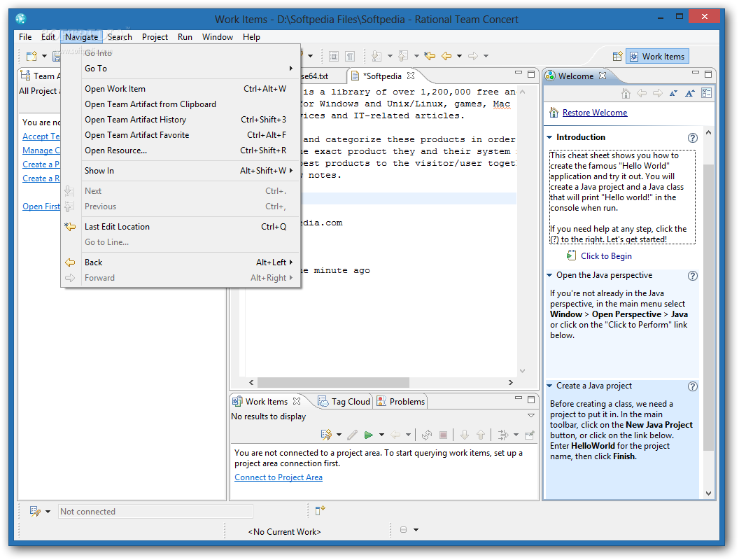739x560 pixels.
Task: Close the *Softpedia editor tab
Action: pos(411,76)
